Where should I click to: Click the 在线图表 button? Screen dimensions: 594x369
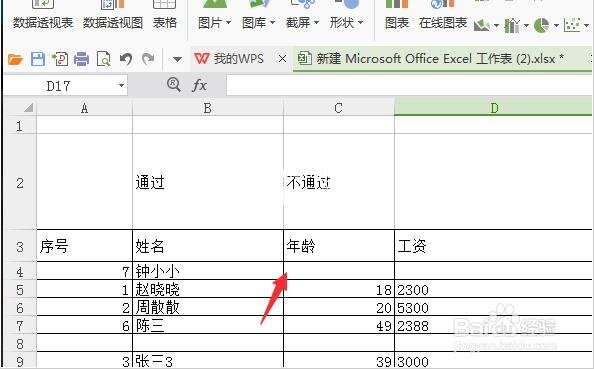pyautogui.click(x=443, y=15)
